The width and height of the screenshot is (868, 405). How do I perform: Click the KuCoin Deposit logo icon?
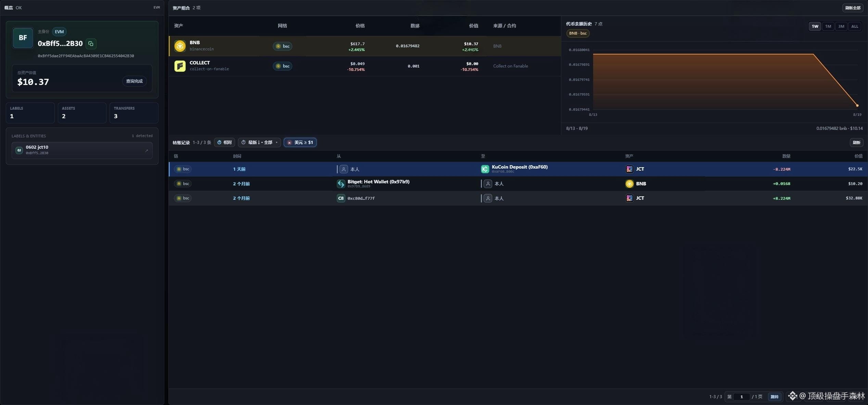tap(485, 169)
